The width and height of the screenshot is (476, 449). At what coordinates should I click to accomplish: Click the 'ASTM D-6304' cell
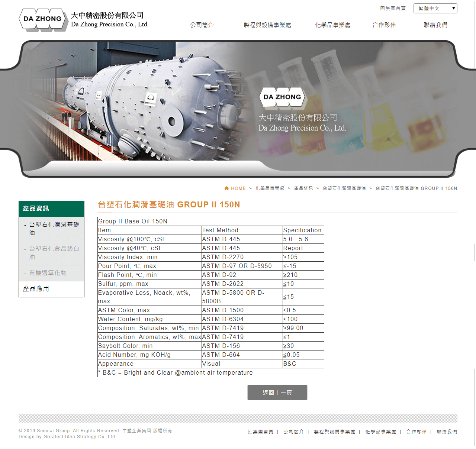pos(242,319)
